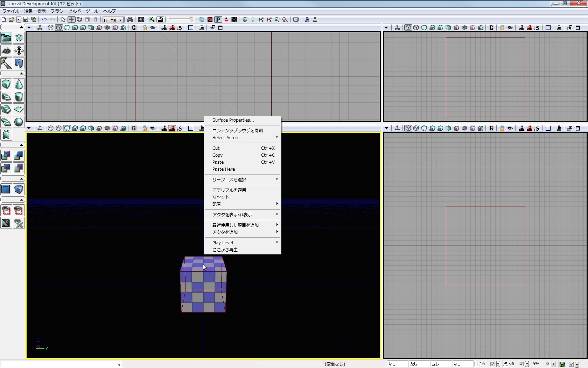Toggle the rotation grid snap checkbox

click(x=521, y=364)
